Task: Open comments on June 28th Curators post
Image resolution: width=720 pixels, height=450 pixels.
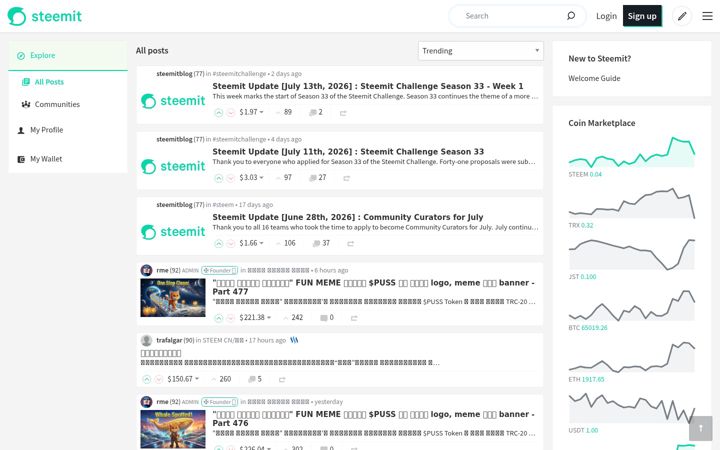Action: click(x=321, y=243)
